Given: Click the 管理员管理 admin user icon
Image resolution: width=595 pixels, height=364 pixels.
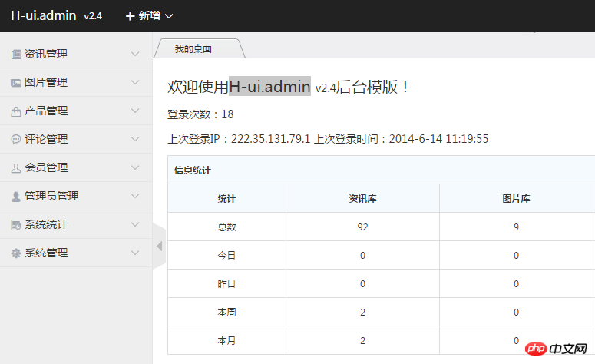Looking at the screenshot, I should pos(16,197).
